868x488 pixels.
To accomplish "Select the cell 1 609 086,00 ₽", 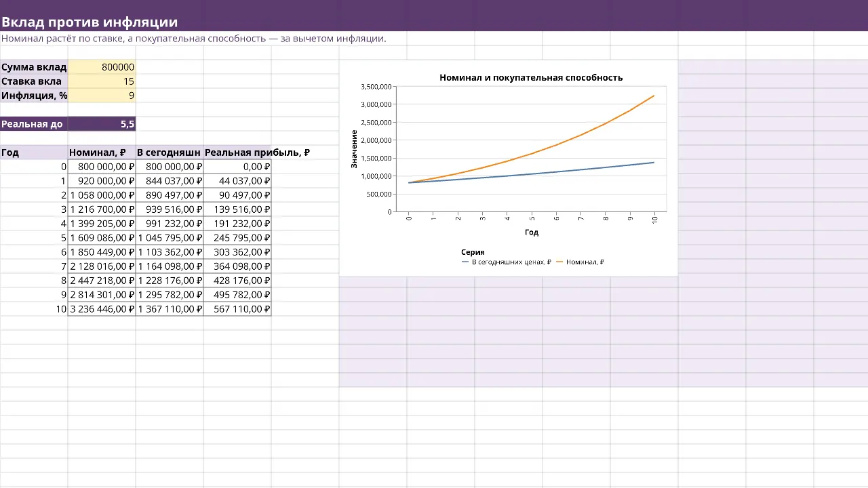I will pos(102,238).
